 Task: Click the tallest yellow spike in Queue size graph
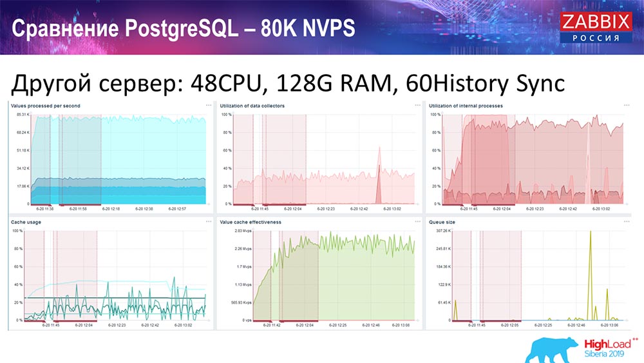[x=591, y=275]
